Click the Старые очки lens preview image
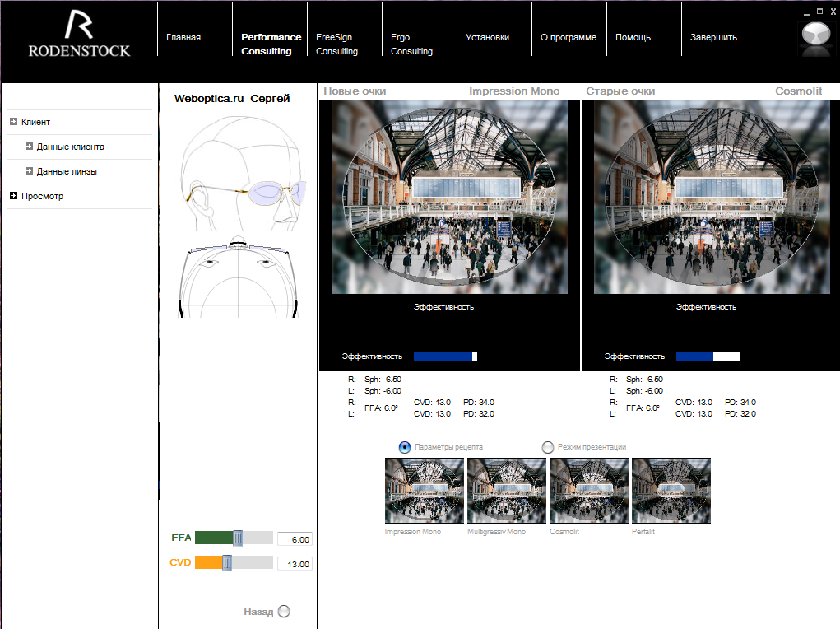The width and height of the screenshot is (840, 629). 712,197
